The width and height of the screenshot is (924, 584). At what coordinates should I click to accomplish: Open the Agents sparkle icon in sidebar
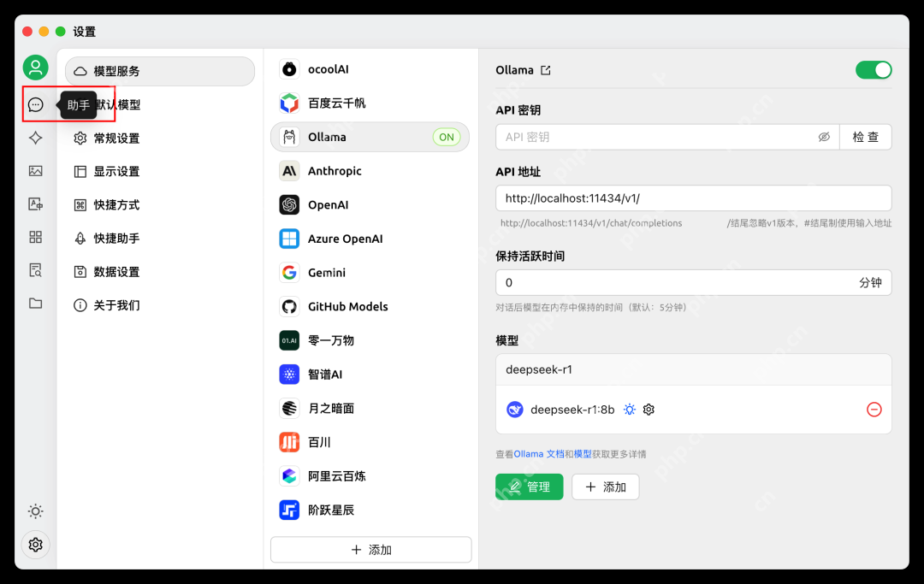[35, 138]
